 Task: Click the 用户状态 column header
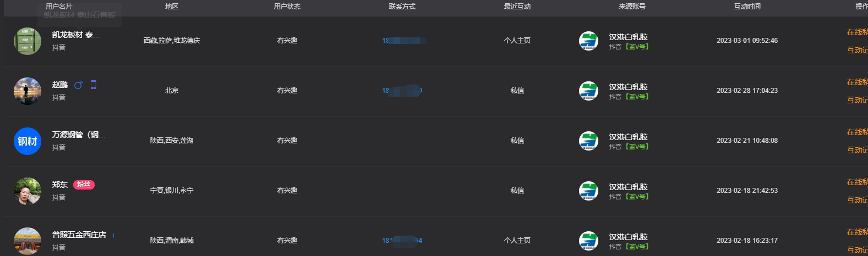click(x=287, y=7)
